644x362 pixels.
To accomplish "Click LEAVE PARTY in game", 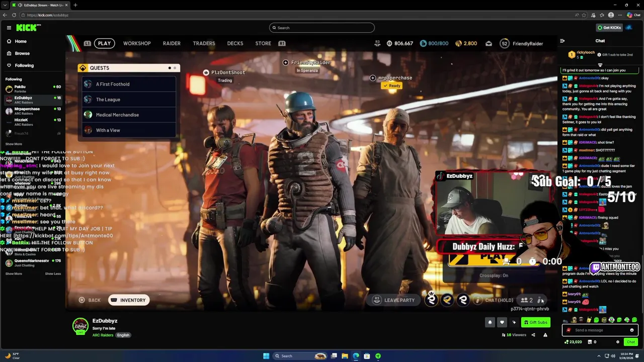I will click(394, 300).
